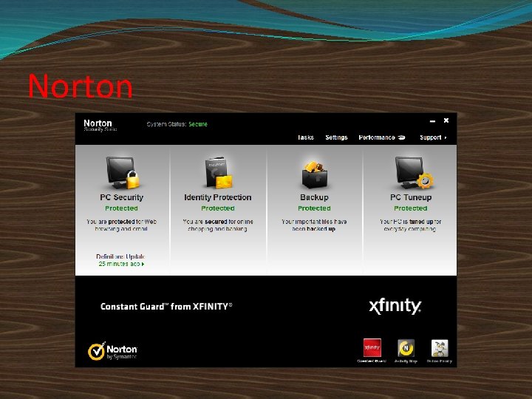This screenshot has height=399, width=532.
Task: Click the PC Security heading
Action: click(121, 197)
